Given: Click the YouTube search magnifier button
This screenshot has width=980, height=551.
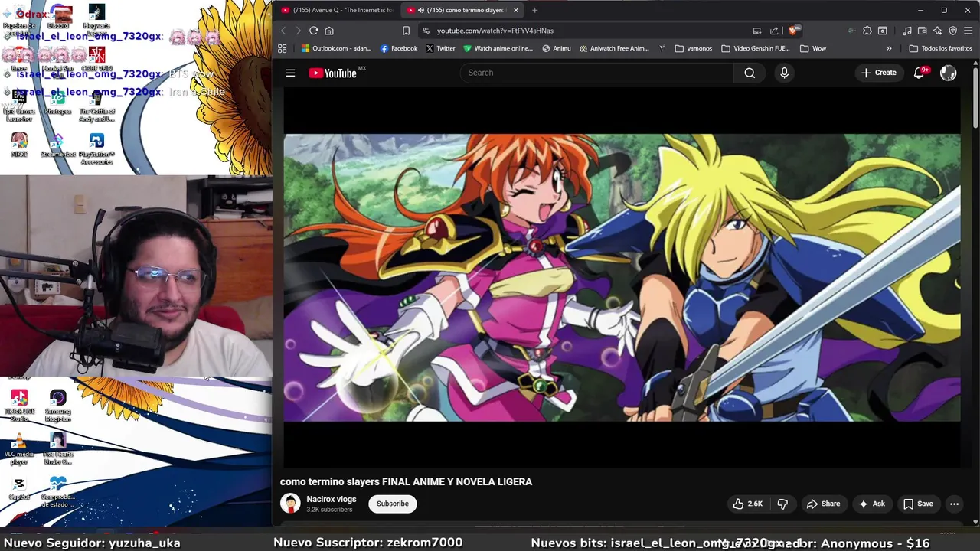Looking at the screenshot, I should [750, 73].
